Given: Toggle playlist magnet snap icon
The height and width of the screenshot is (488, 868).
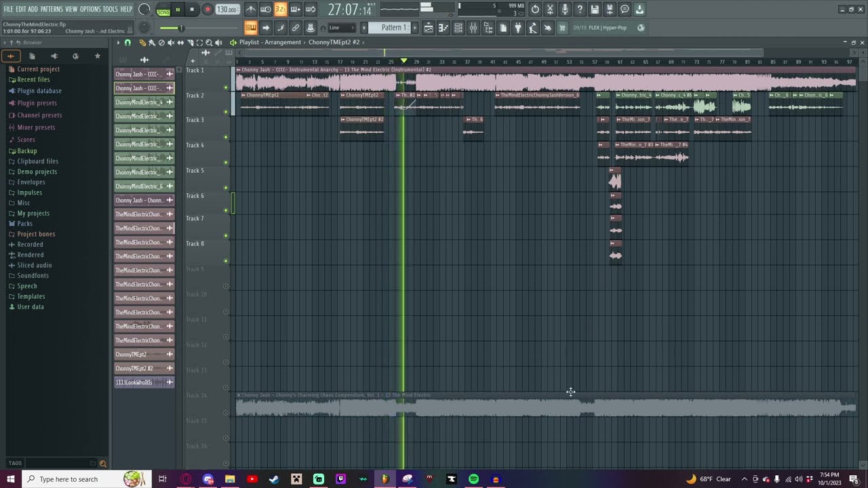Looking at the screenshot, I should (x=127, y=43).
